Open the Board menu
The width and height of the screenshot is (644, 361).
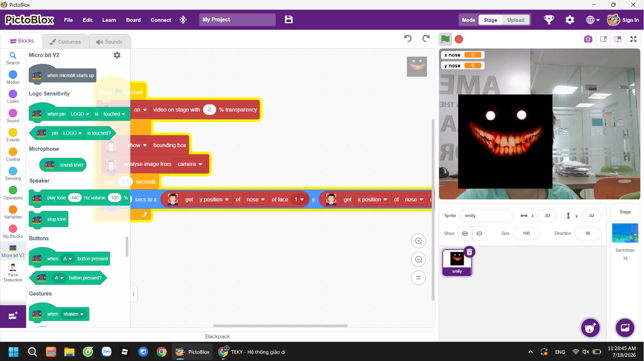point(133,20)
